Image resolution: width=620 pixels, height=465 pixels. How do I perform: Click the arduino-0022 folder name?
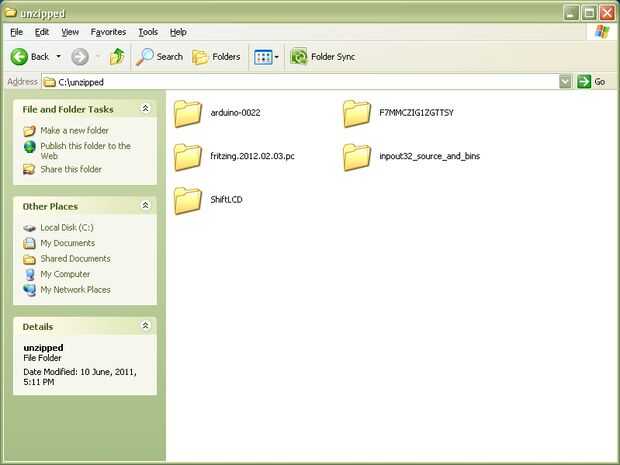pyautogui.click(x=235, y=113)
